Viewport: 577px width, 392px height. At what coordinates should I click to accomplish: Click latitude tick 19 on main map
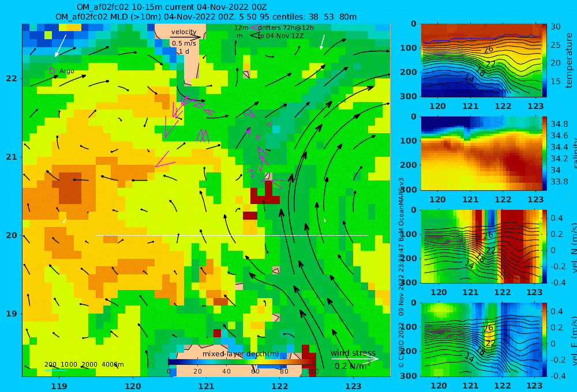[x=12, y=314]
